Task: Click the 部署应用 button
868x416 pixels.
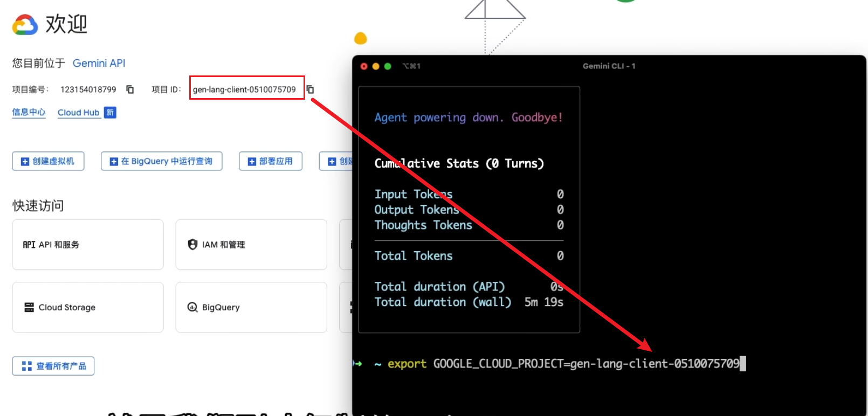Action: (271, 161)
